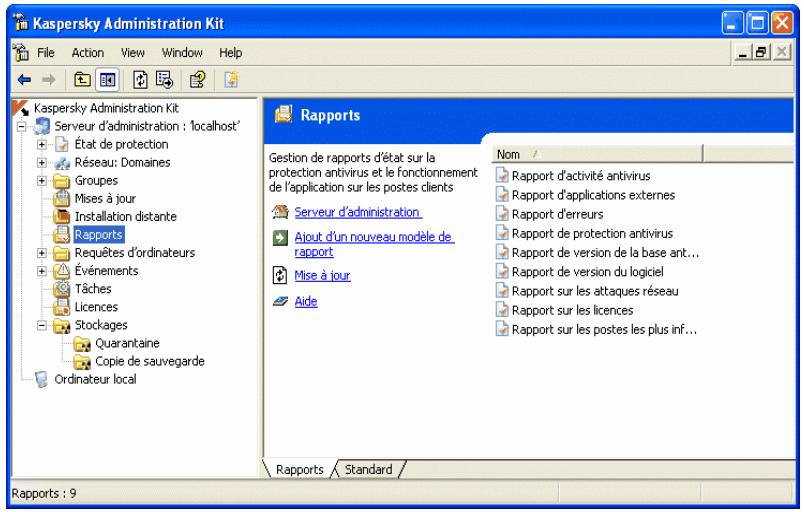Screen dimensions: 804x512
Task: Click the house icon beside Serveur d'administration link
Action: (280, 212)
